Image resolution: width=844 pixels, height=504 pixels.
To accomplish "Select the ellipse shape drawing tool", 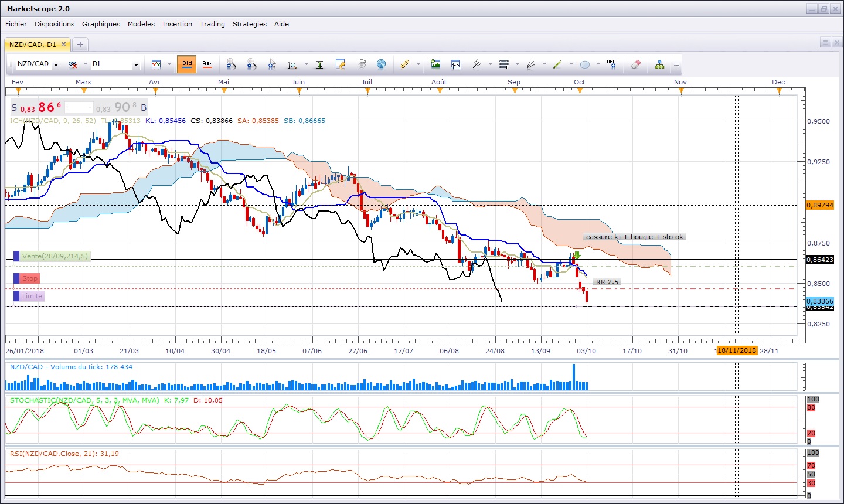I will click(x=584, y=64).
